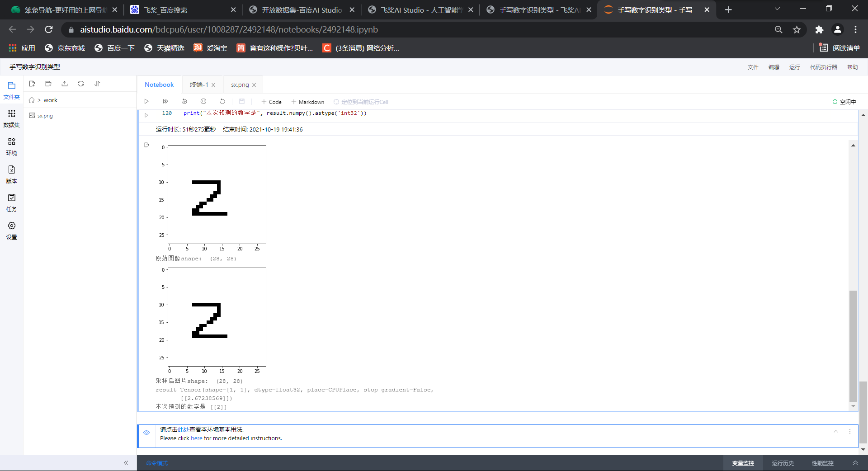Toggle 运行历史 run history panel
This screenshot has height=471, width=868.
point(783,463)
